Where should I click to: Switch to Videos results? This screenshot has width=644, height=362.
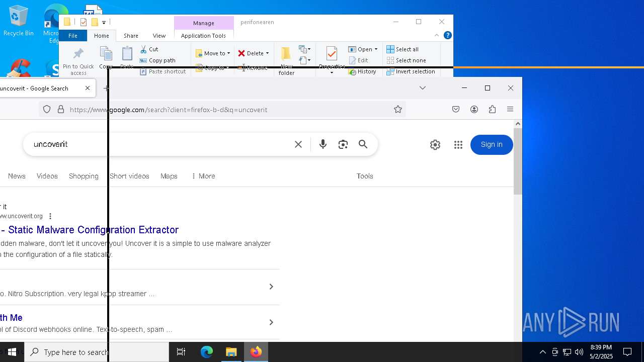point(47,176)
